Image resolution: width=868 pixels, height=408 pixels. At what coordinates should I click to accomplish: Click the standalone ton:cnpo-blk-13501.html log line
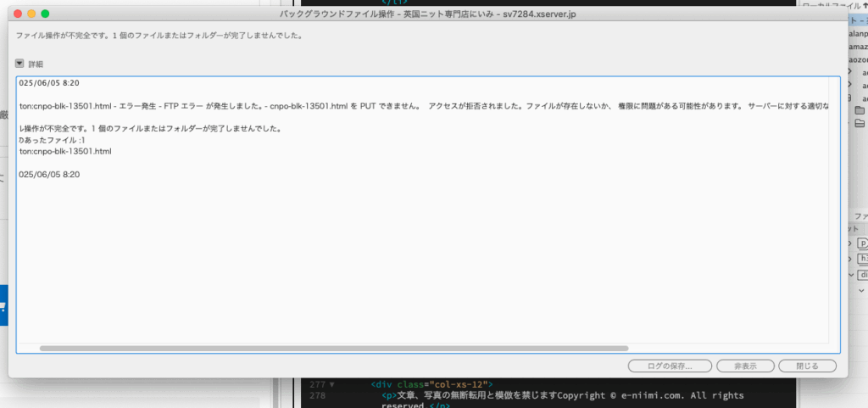[x=65, y=151]
